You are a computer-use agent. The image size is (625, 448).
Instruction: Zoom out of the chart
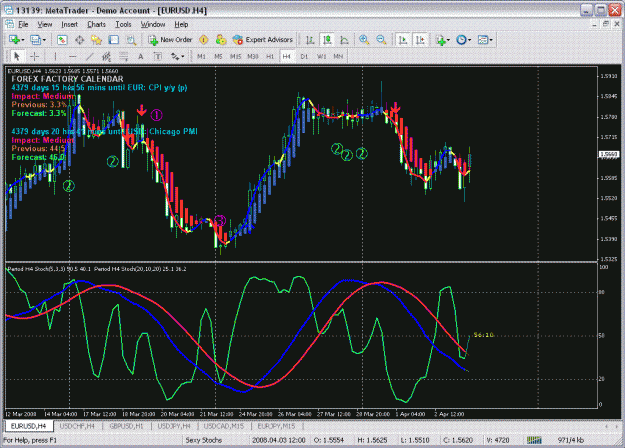(x=381, y=40)
